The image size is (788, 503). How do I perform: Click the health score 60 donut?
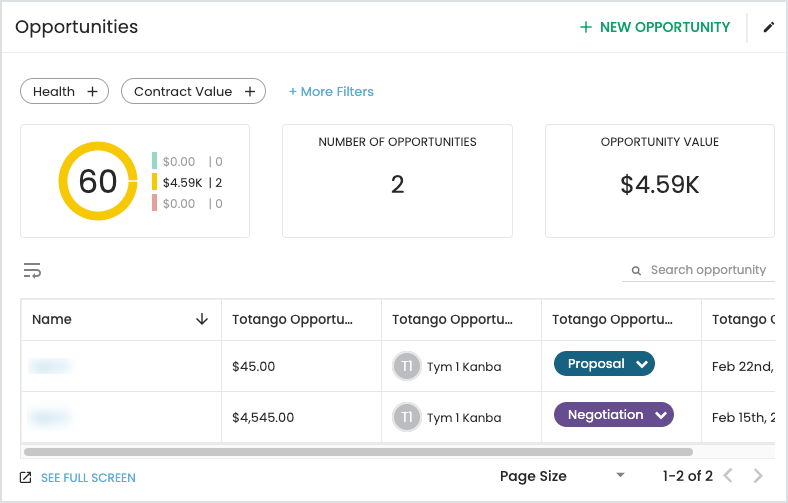(98, 181)
